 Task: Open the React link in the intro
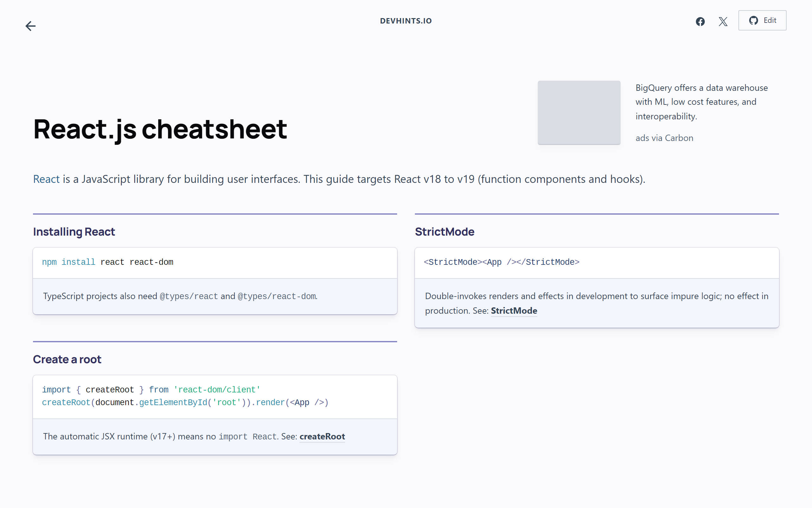click(x=46, y=179)
